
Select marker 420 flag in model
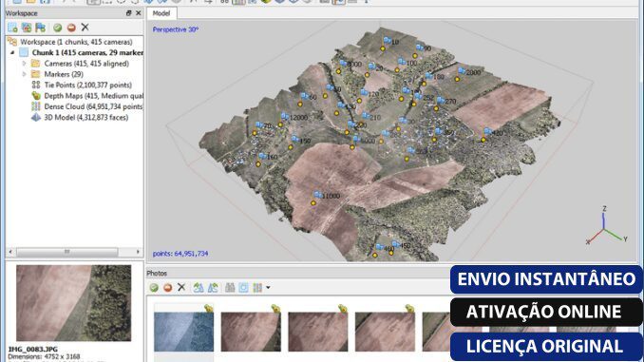pyautogui.click(x=487, y=131)
